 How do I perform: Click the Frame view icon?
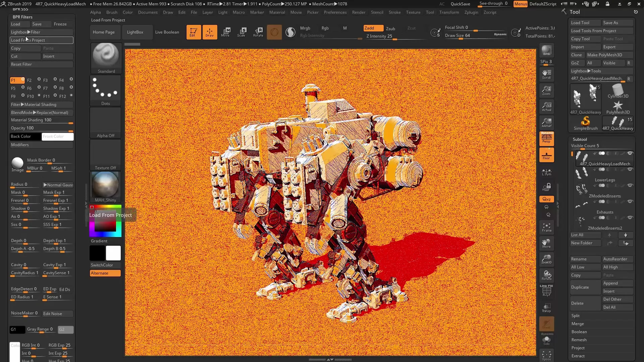[546, 228]
